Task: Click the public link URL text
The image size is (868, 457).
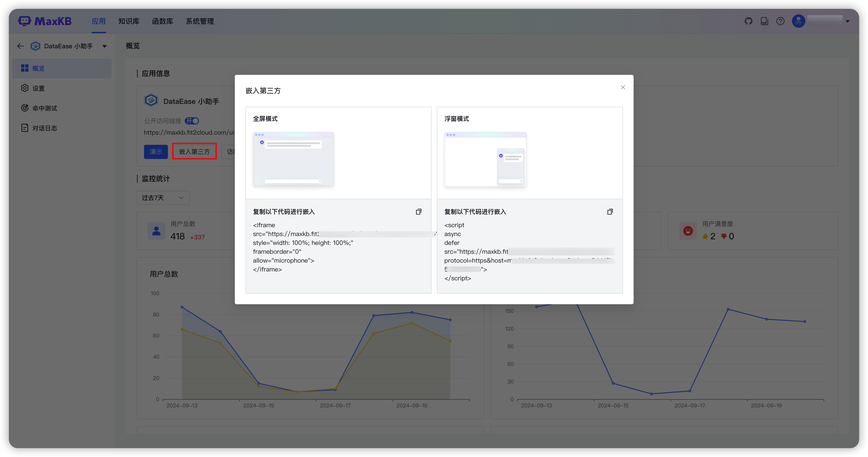Action: [189, 132]
